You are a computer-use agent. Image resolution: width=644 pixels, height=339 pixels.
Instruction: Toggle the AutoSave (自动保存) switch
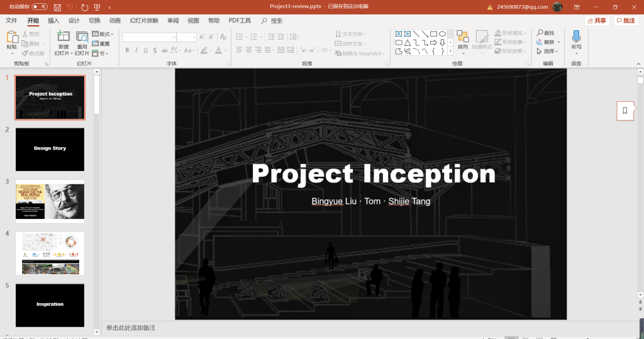pos(39,6)
